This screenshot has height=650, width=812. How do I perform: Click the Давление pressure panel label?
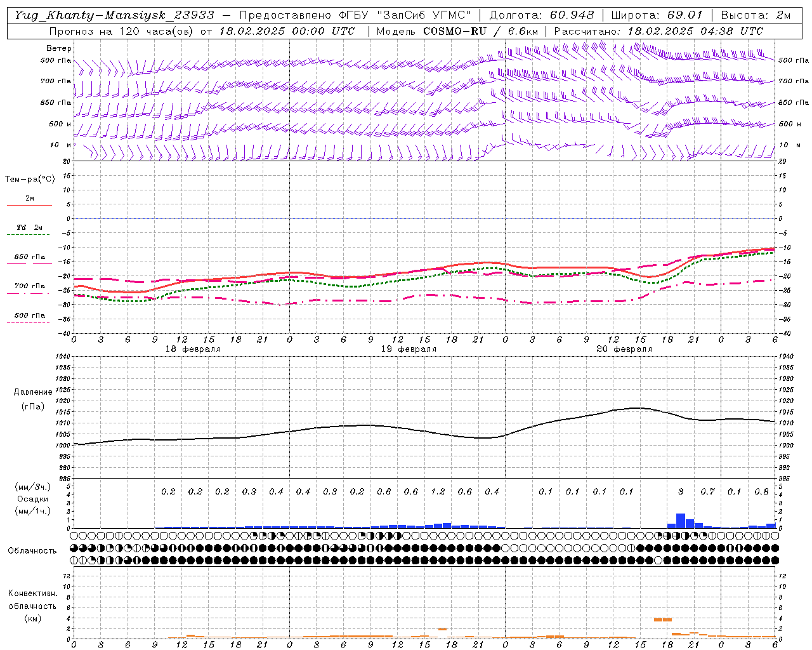tap(33, 392)
